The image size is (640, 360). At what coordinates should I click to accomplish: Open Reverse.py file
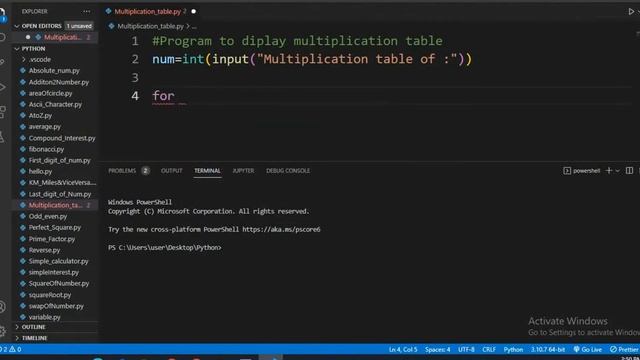coord(44,250)
